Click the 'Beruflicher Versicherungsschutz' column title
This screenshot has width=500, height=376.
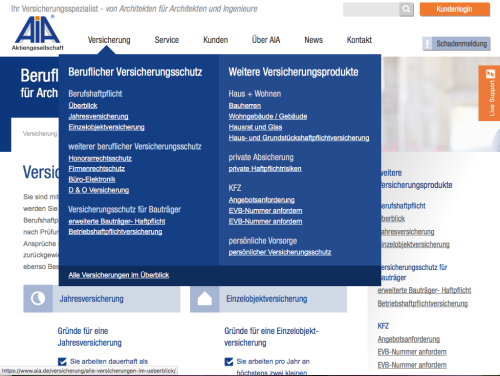pos(135,72)
